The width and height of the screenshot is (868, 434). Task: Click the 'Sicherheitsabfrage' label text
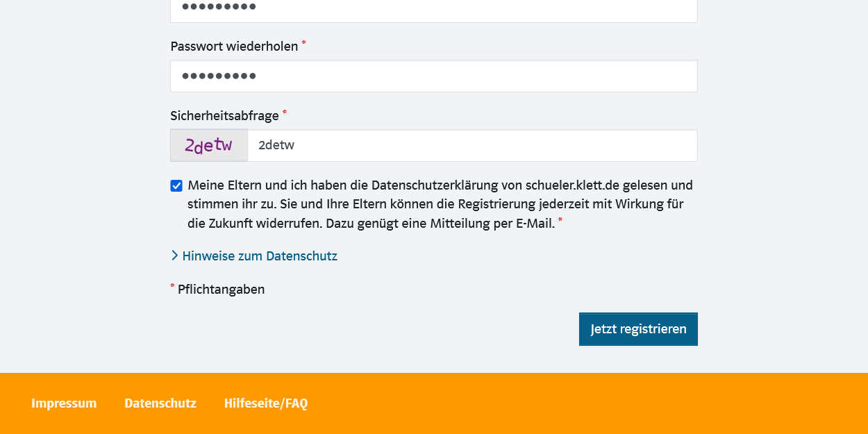(225, 116)
